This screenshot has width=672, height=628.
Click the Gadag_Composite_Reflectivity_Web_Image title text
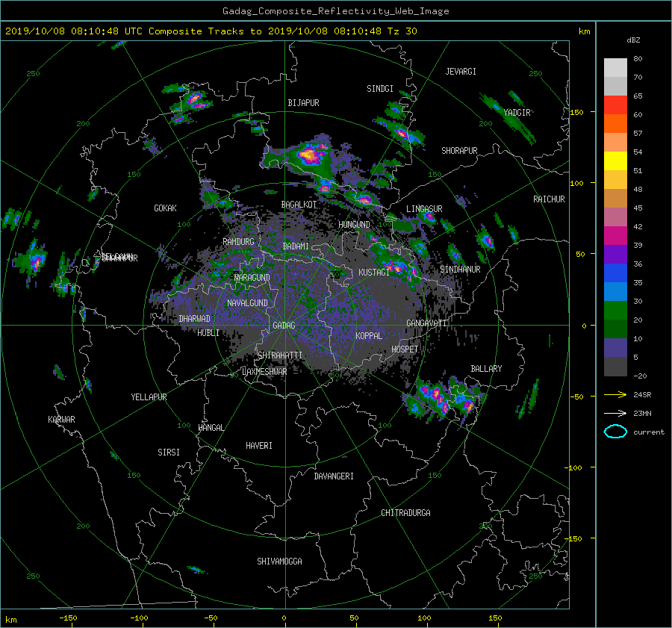pyautogui.click(x=335, y=11)
